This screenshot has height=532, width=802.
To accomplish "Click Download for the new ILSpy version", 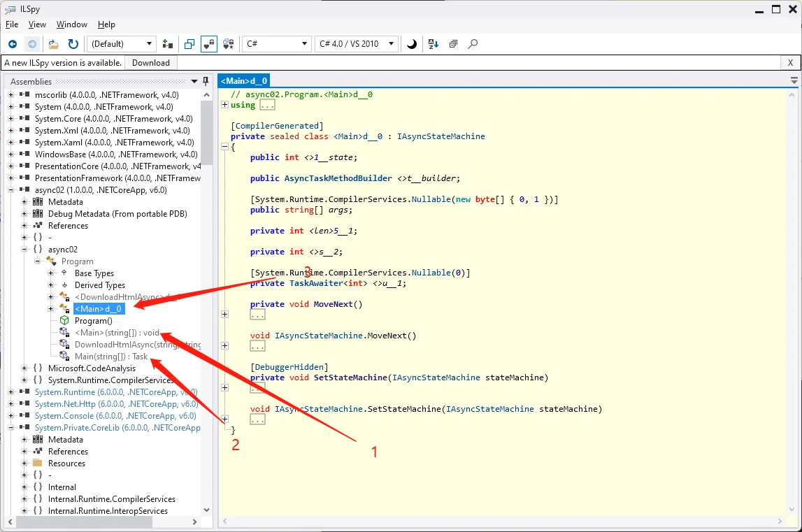I will tap(151, 63).
